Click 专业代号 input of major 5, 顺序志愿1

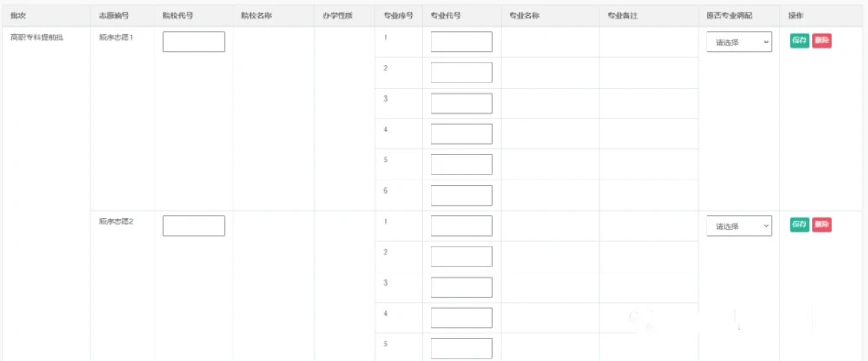[x=461, y=165]
